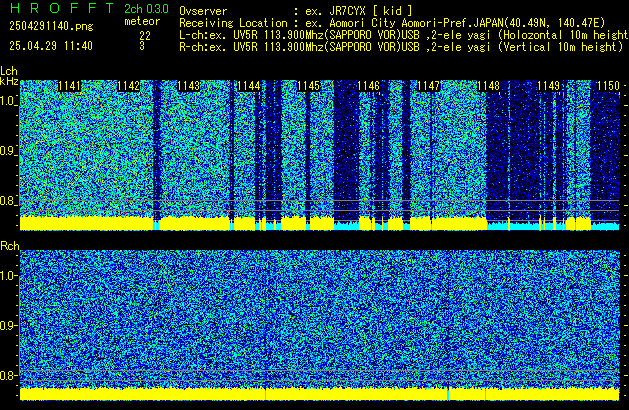The height and width of the screenshot is (410, 629).
Task: Click the HROFFT title text
Action: click(x=62, y=8)
